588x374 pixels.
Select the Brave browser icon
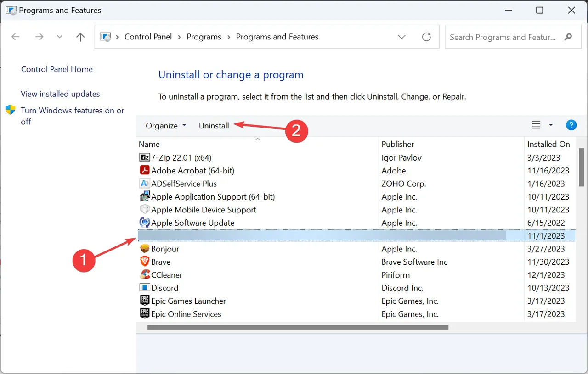click(x=144, y=262)
